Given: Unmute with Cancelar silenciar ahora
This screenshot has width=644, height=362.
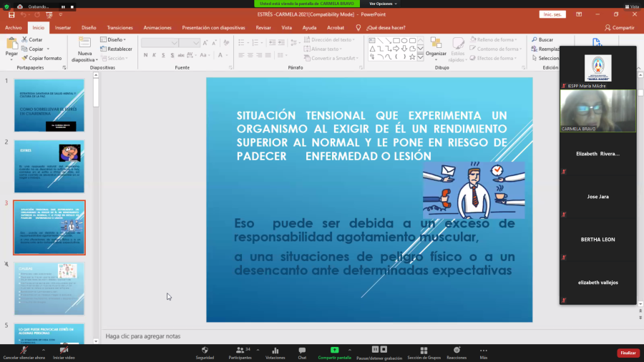Looking at the screenshot, I should coord(23,351).
